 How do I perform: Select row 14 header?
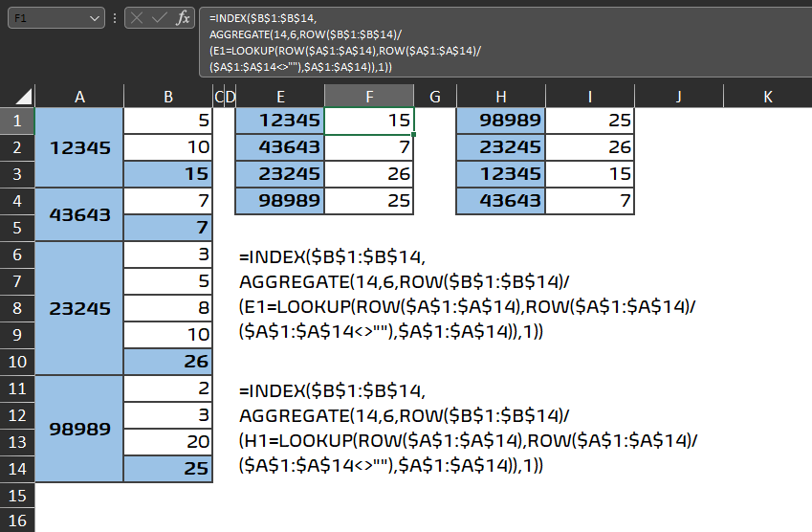coord(17,469)
